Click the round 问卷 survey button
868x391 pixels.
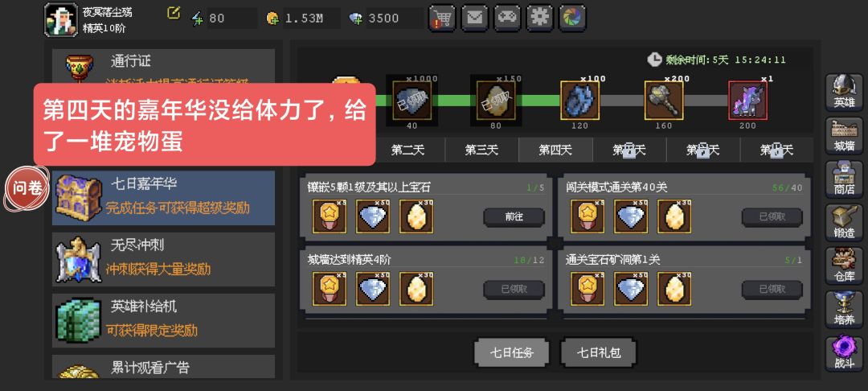(x=27, y=188)
